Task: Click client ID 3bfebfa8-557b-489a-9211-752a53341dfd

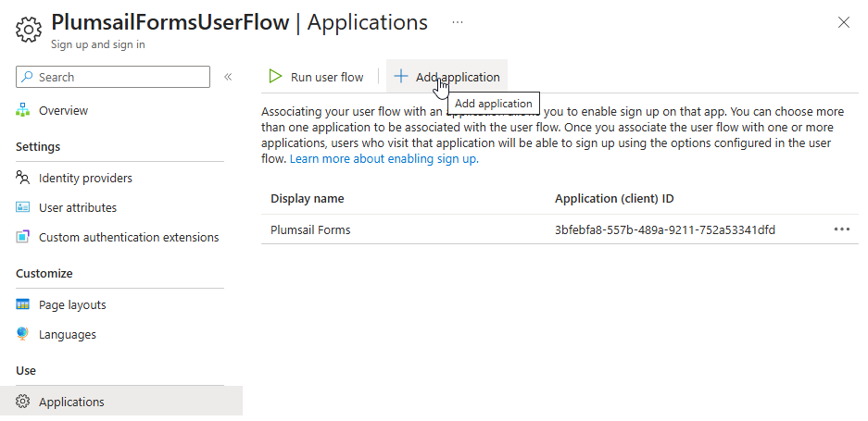Action: [x=665, y=229]
